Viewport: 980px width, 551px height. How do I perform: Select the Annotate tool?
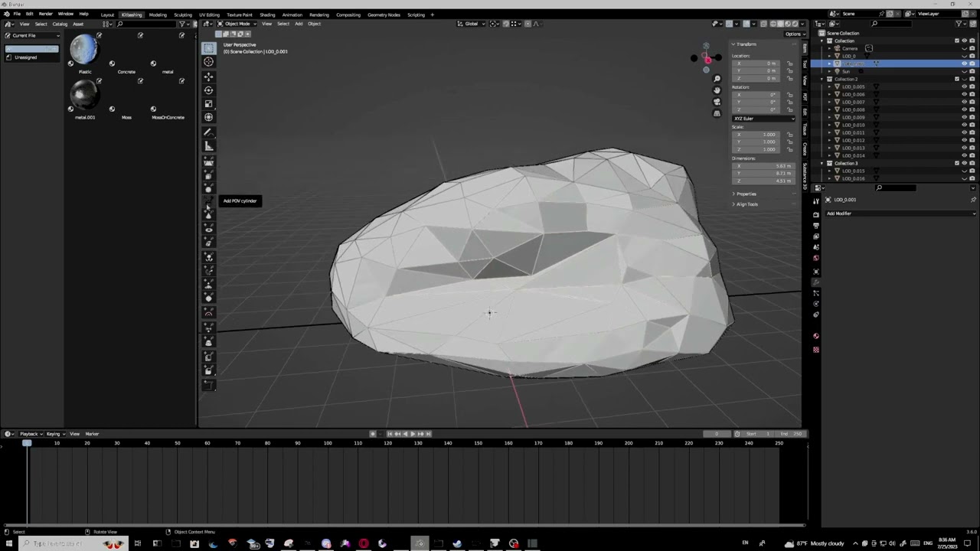pos(208,132)
